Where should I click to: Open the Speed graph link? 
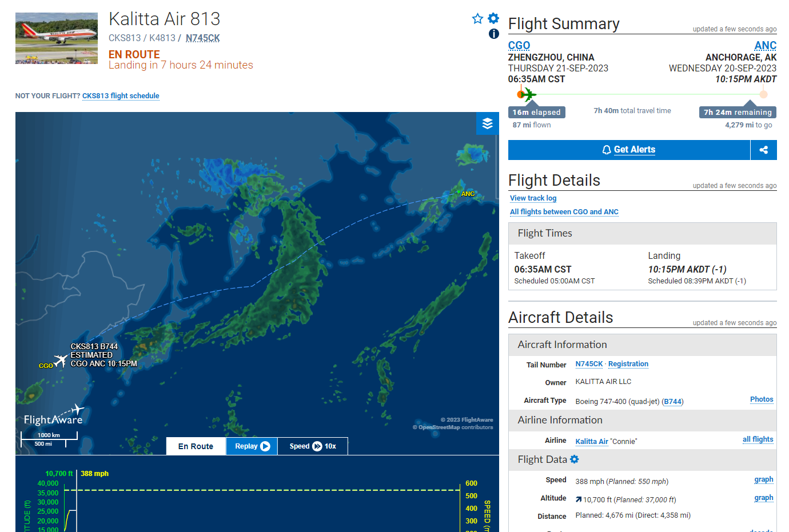[x=764, y=479]
